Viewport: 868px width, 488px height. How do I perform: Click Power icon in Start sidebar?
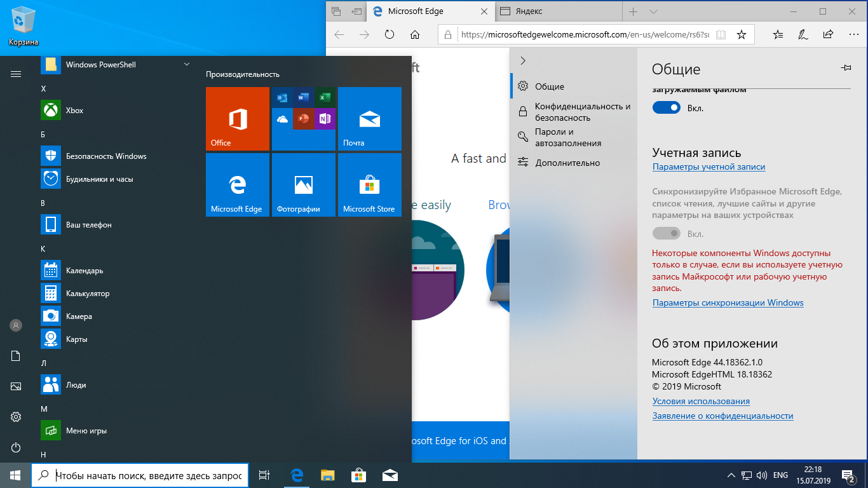pos(16,447)
